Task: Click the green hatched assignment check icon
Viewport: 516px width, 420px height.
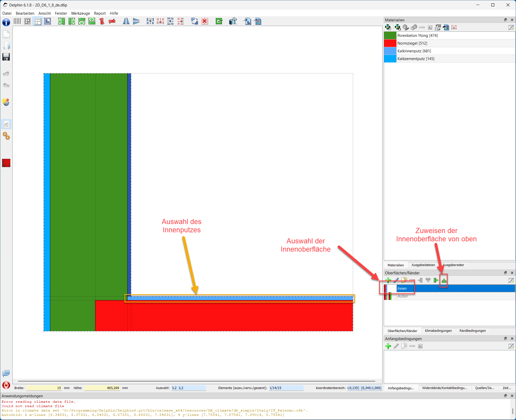Action: click(x=219, y=21)
